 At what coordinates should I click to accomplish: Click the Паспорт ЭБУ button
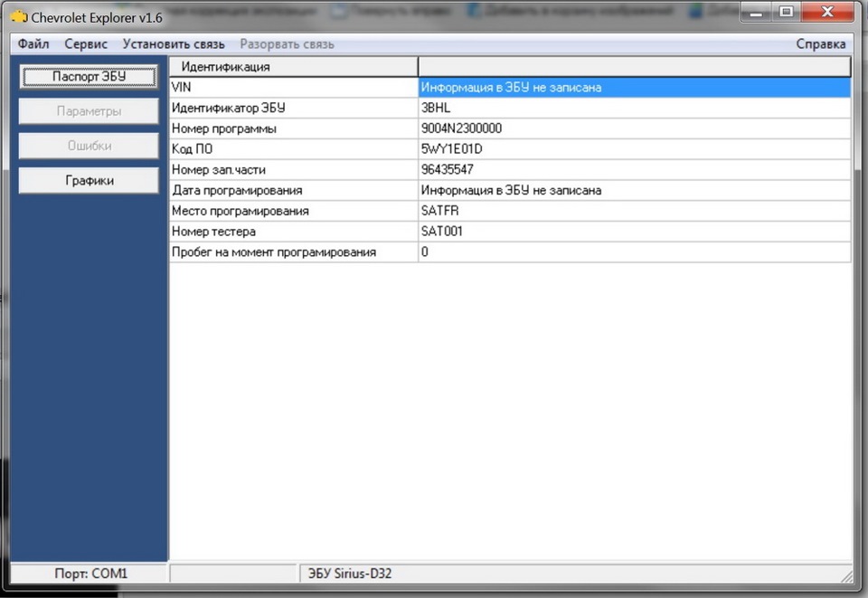click(89, 76)
